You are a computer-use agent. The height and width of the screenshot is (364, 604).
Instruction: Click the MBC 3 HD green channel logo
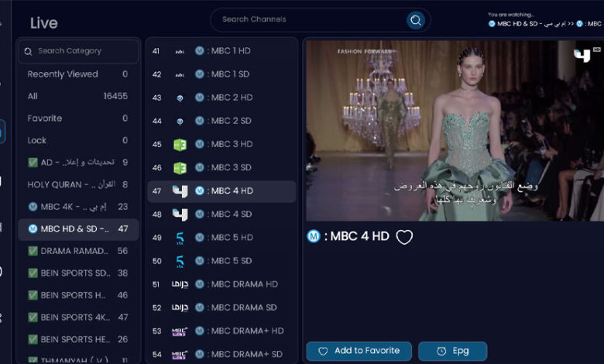tap(180, 144)
